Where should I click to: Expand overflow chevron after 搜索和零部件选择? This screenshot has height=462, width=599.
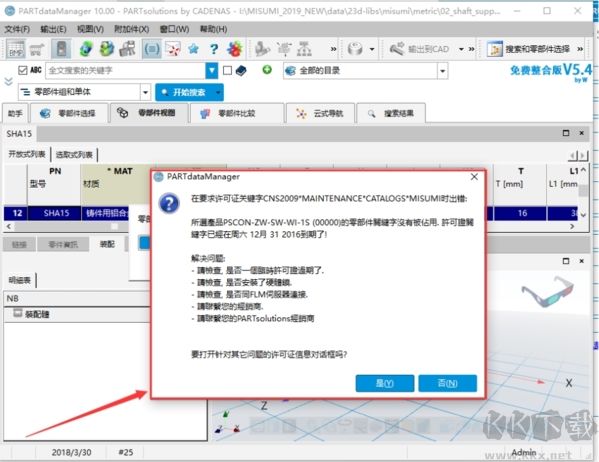pos(580,49)
